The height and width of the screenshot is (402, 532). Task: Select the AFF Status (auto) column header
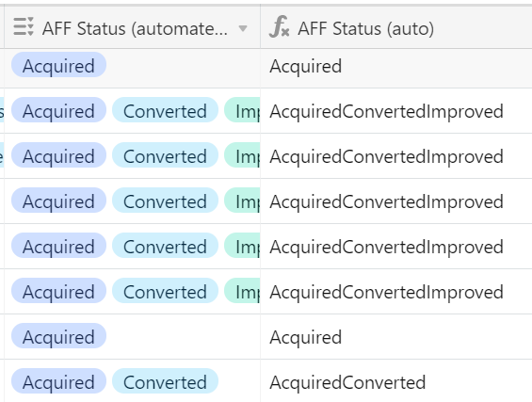click(396, 27)
